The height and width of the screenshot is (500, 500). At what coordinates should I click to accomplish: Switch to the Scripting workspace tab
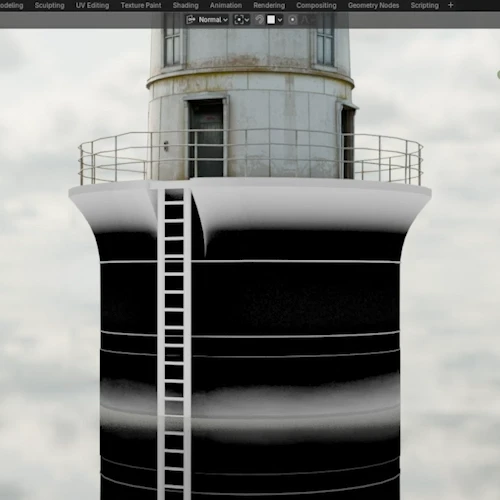click(x=424, y=5)
